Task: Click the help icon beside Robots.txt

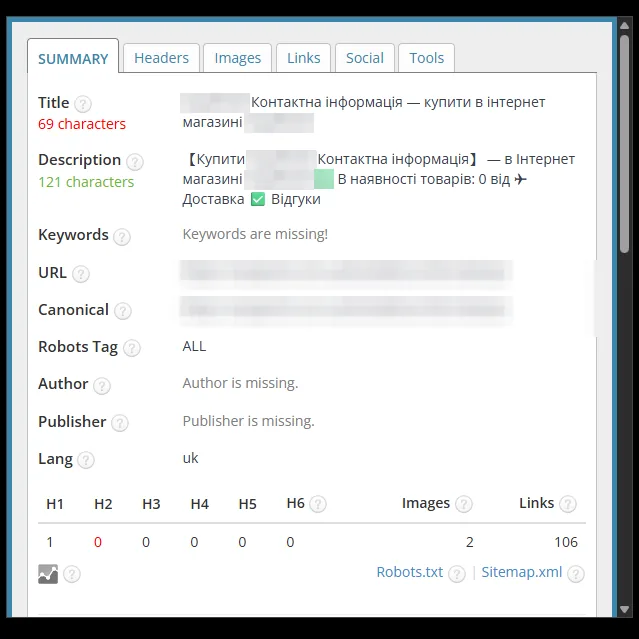Action: tap(457, 574)
